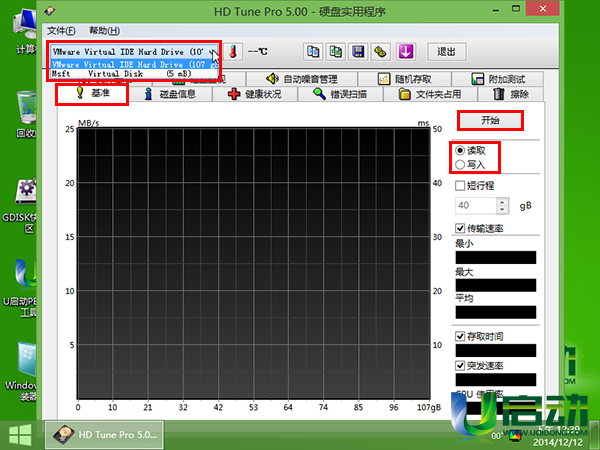Select the 写入 write radio button
The height and width of the screenshot is (450, 600).
[460, 165]
